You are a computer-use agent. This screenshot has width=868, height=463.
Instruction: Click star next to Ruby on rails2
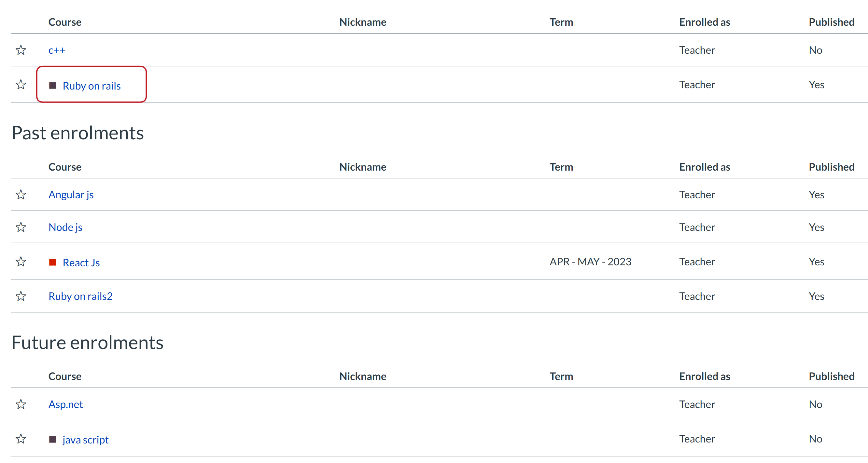tap(21, 296)
